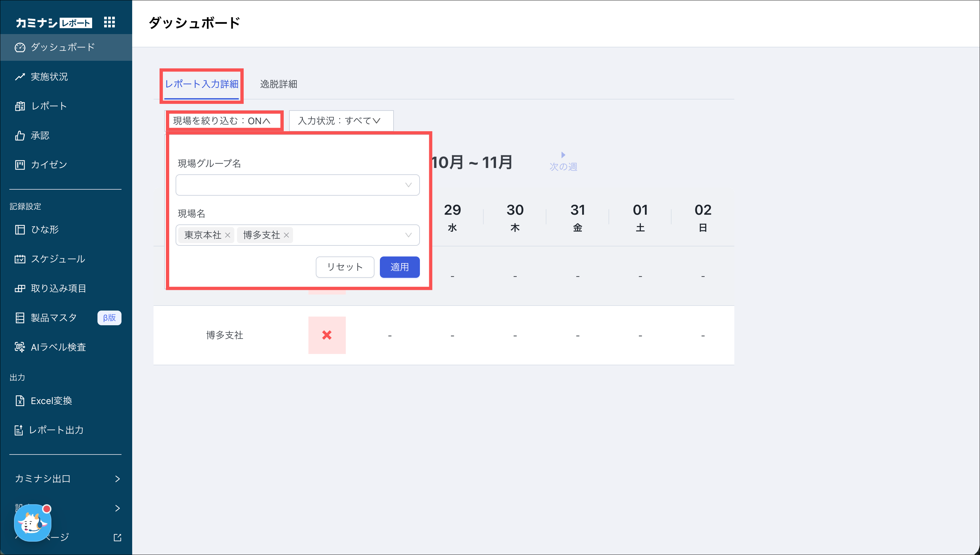Open the app launcher grid icon
The width and height of the screenshot is (980, 555).
pos(109,22)
